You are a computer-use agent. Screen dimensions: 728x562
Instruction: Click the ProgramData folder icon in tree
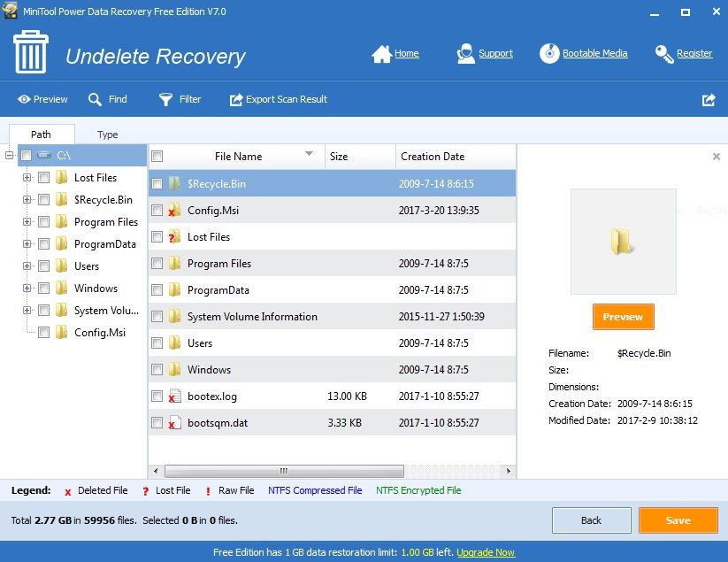[x=62, y=244]
